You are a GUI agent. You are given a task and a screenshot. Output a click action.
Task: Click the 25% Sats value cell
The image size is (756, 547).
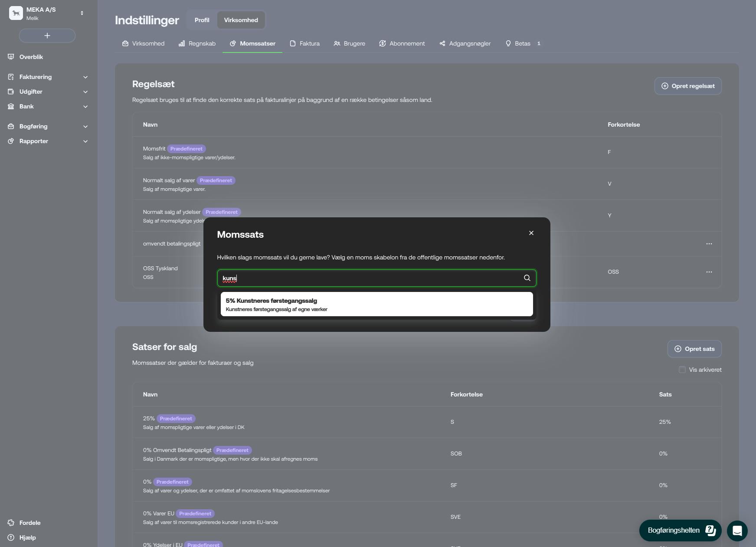(x=665, y=422)
